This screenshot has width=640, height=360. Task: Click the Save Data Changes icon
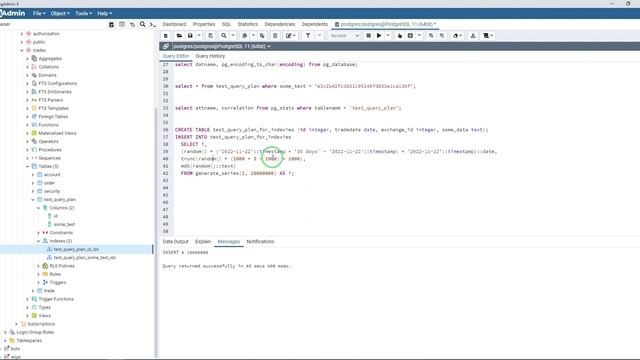point(211,36)
